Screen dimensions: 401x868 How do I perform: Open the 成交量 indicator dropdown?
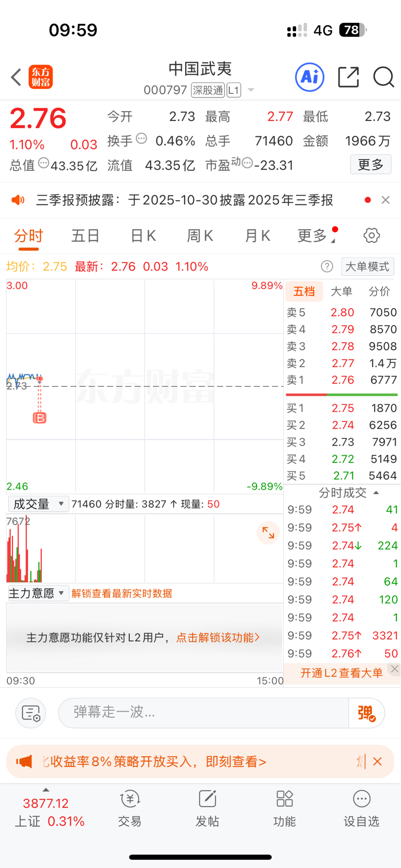39,504
